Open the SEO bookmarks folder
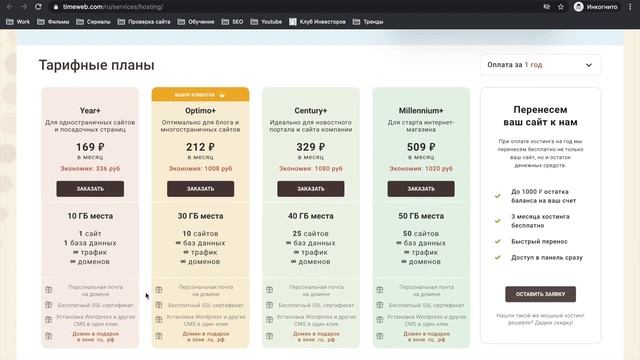The image size is (640, 360). click(x=232, y=22)
